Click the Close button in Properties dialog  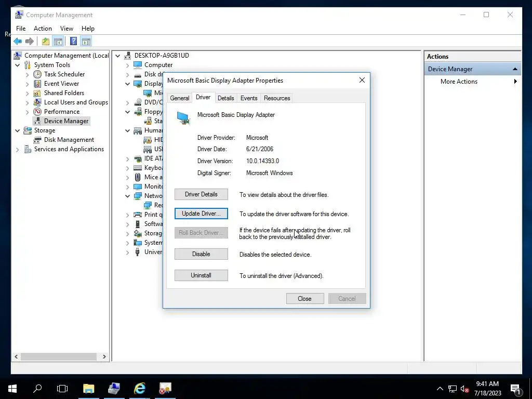pos(304,299)
